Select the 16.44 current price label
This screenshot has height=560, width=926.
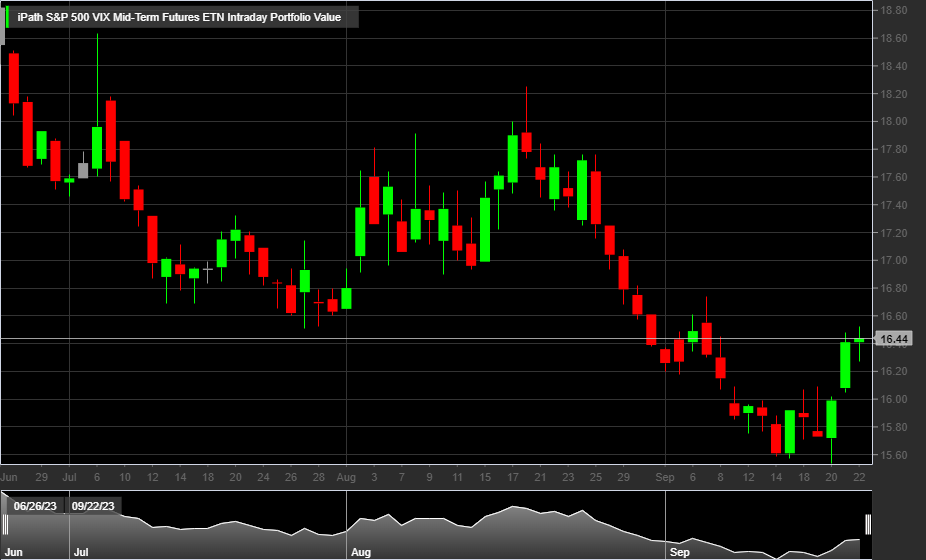(x=894, y=339)
